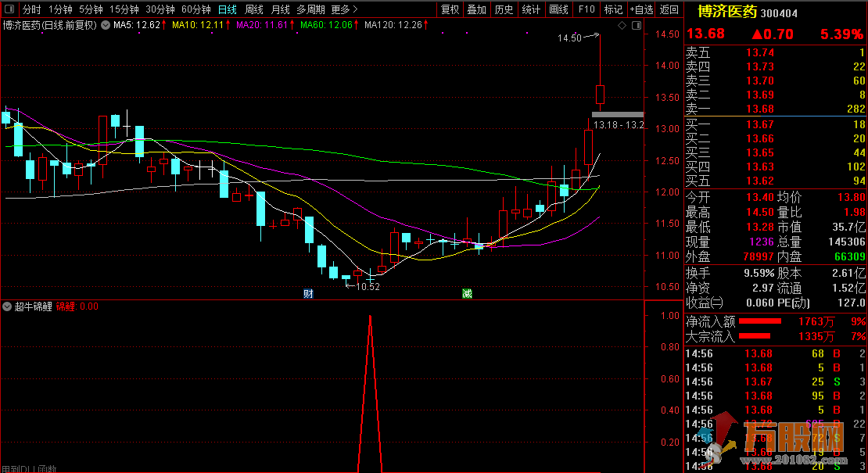Click the stock code 300404
Image resolution: width=868 pixels, height=473 pixels.
(x=780, y=13)
